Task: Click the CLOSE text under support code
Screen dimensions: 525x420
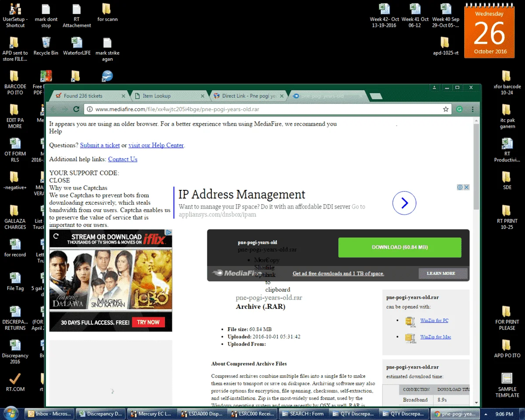Action: 59,180
